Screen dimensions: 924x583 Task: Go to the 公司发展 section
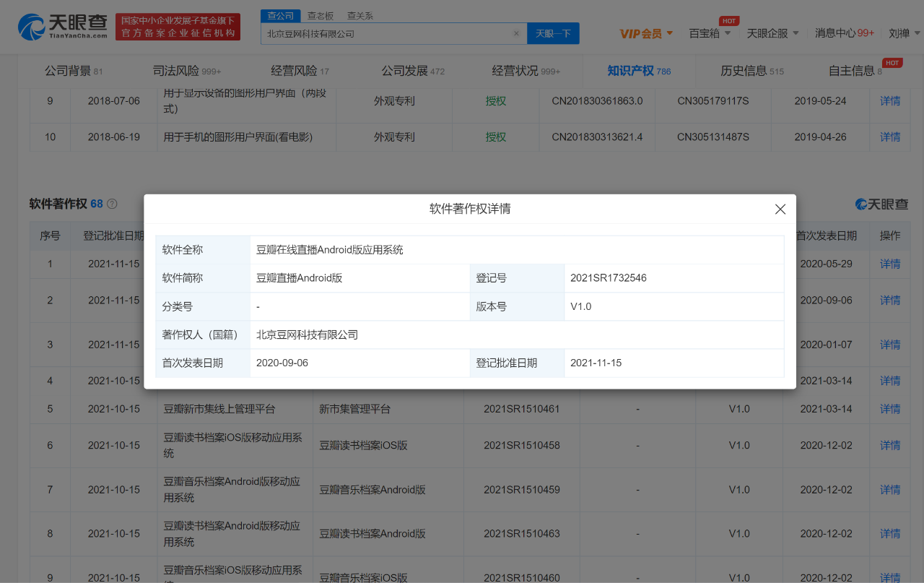[x=413, y=71]
